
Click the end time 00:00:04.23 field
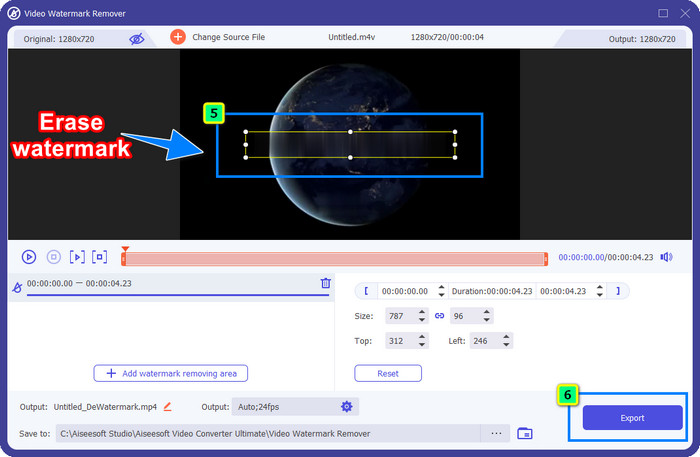point(563,291)
